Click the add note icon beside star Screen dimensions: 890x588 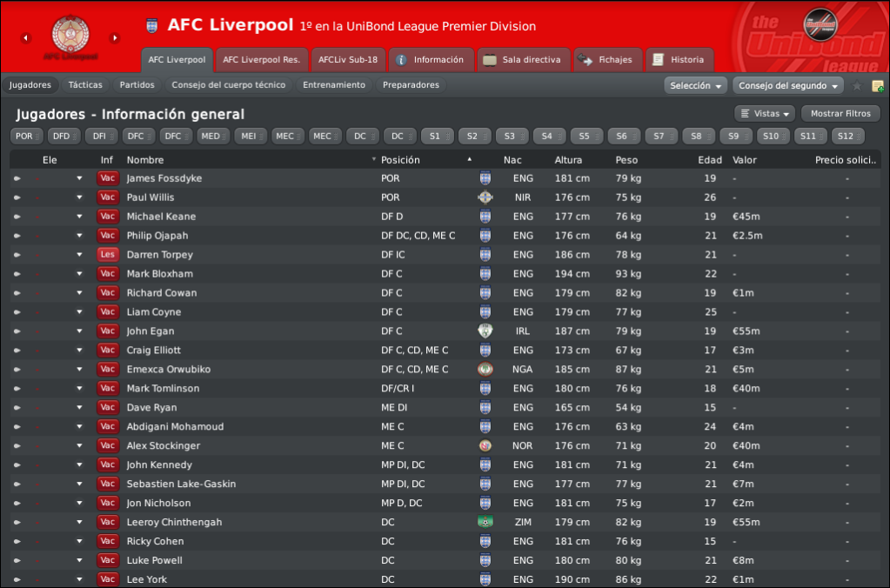coord(878,86)
